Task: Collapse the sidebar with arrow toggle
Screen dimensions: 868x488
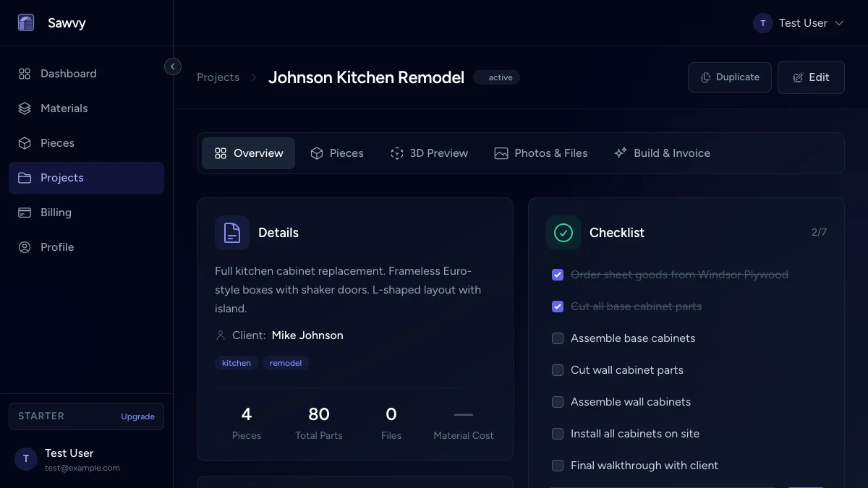Action: (x=173, y=67)
